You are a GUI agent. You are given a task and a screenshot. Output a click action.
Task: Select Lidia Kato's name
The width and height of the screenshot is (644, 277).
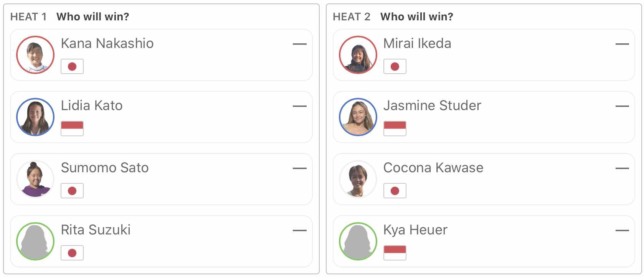click(92, 106)
